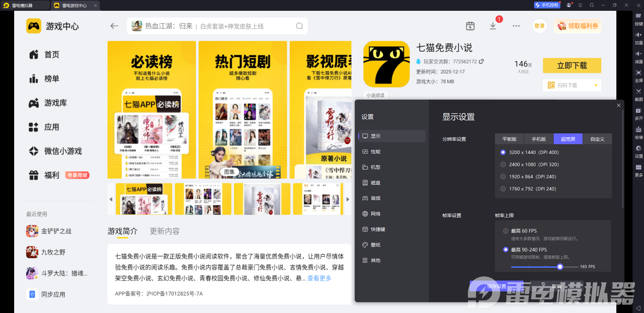Open 性能 settings section

[x=392, y=152]
